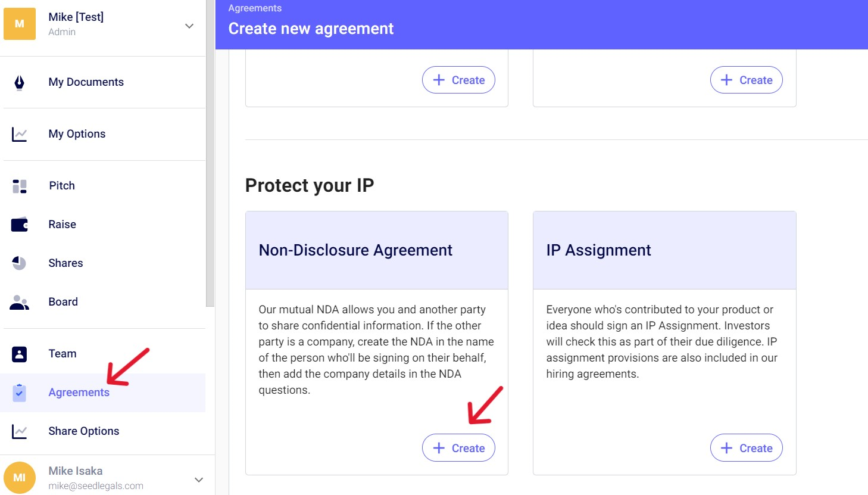Click the My Options chart icon
The image size is (868, 495).
coord(20,134)
